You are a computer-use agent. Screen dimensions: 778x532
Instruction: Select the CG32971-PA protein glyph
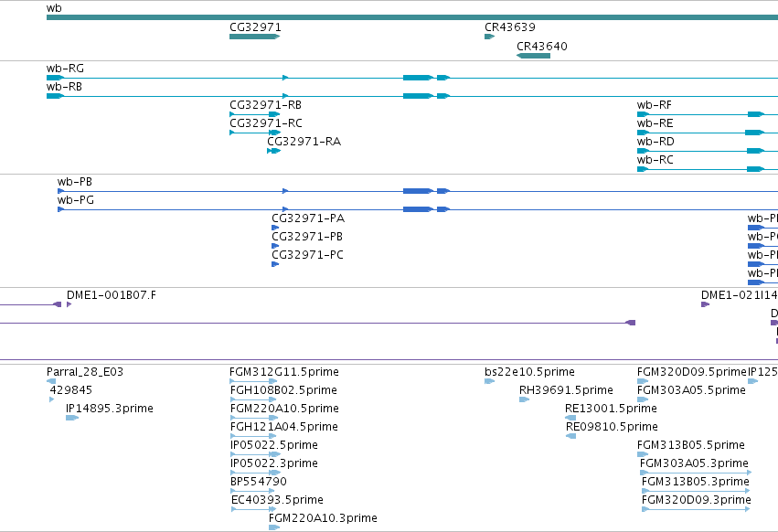click(275, 228)
